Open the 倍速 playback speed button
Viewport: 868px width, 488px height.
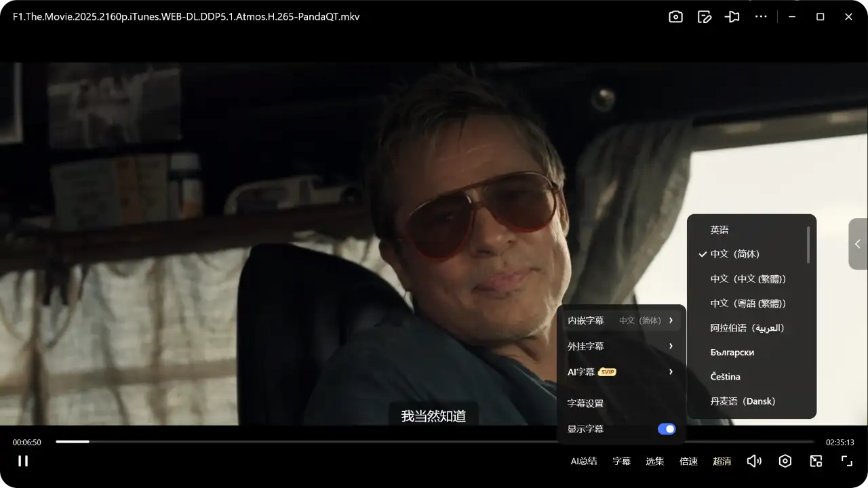688,461
